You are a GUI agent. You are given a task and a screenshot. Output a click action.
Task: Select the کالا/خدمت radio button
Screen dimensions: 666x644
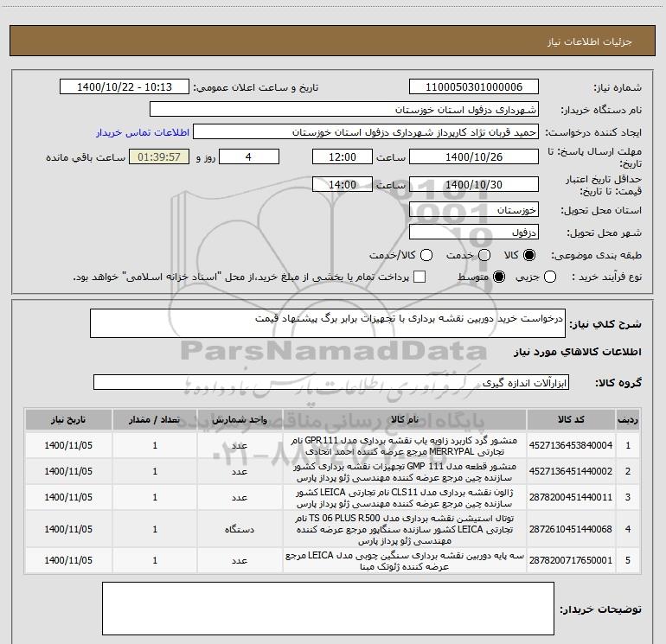coord(426,255)
